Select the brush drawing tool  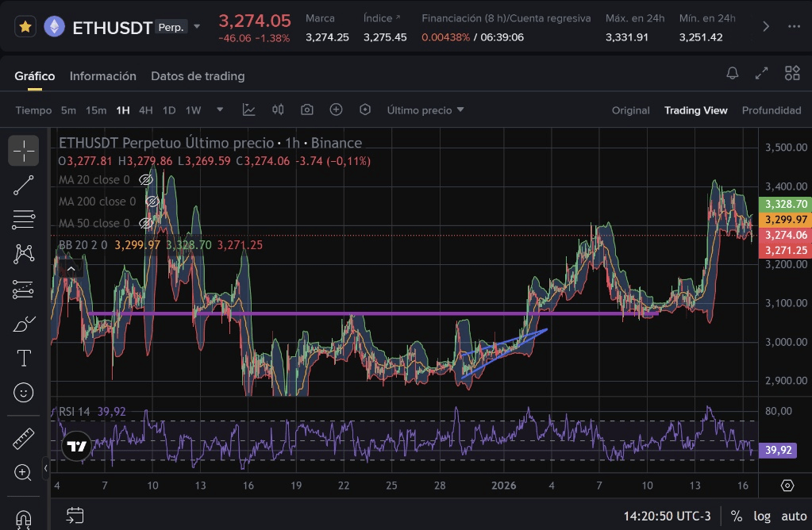point(24,324)
